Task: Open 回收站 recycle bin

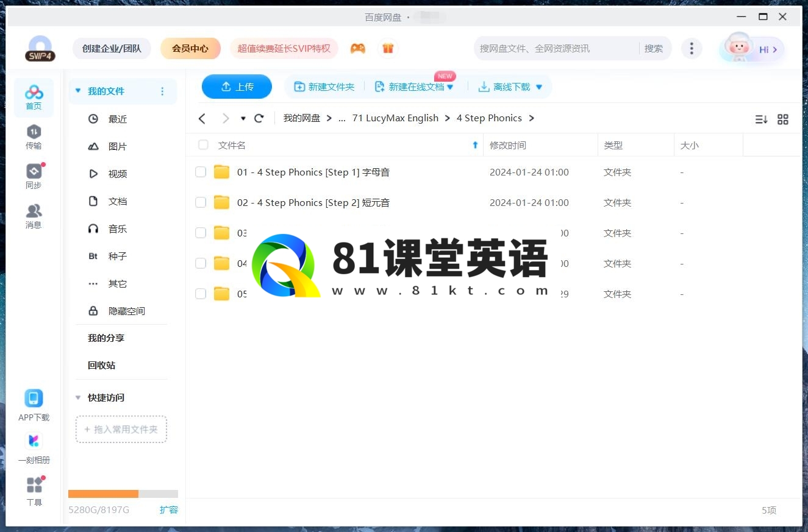Action: [101, 366]
